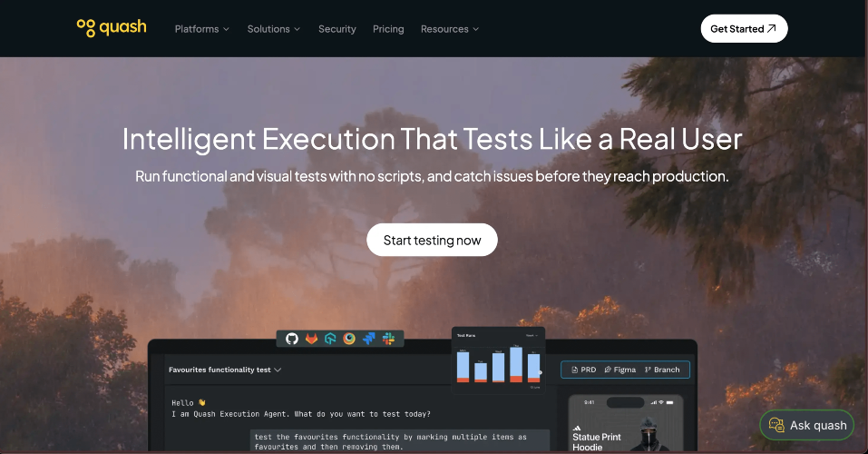
Task: Expand the Resources dropdown menu
Action: pyautogui.click(x=450, y=29)
